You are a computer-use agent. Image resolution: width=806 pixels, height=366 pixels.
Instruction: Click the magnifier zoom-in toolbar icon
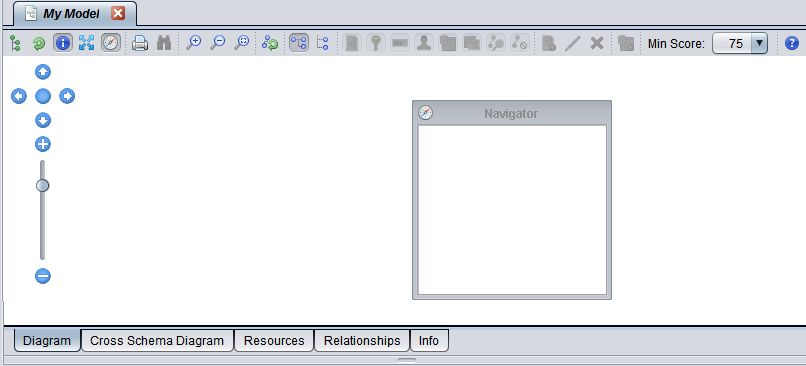[x=193, y=43]
